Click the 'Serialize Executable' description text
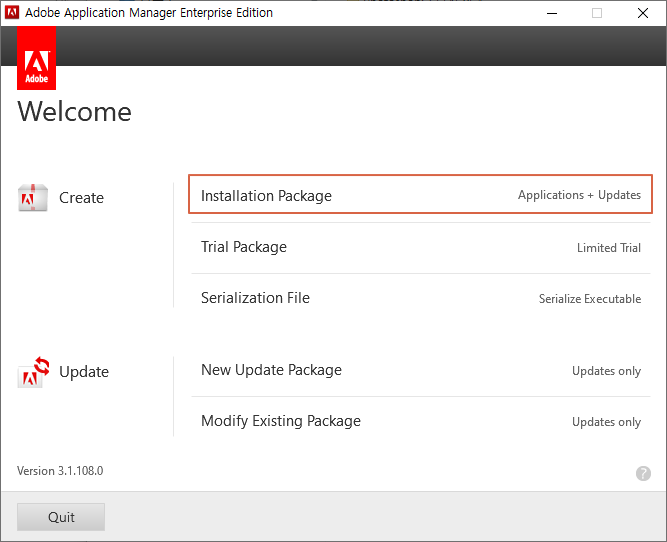The image size is (667, 542). coord(590,299)
